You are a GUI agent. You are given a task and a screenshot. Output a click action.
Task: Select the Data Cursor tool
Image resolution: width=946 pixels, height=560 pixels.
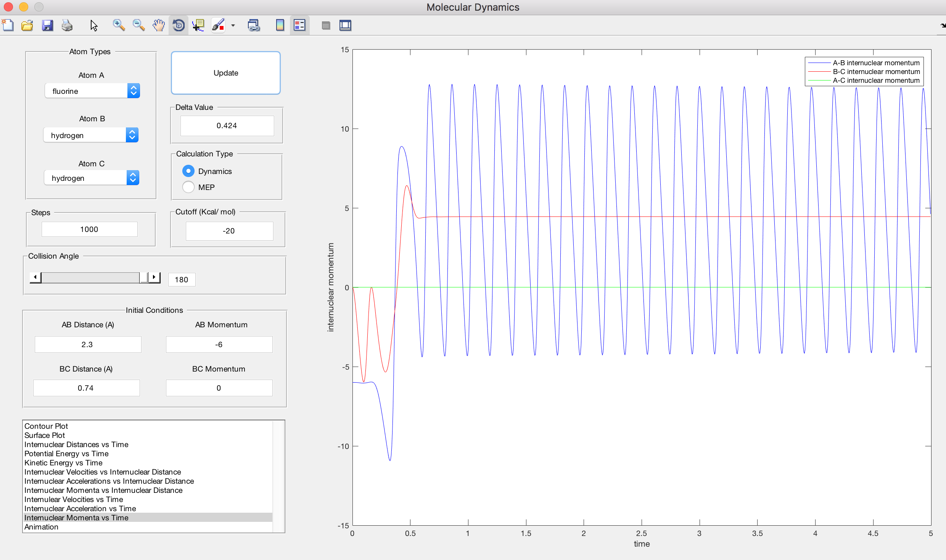[x=198, y=26]
